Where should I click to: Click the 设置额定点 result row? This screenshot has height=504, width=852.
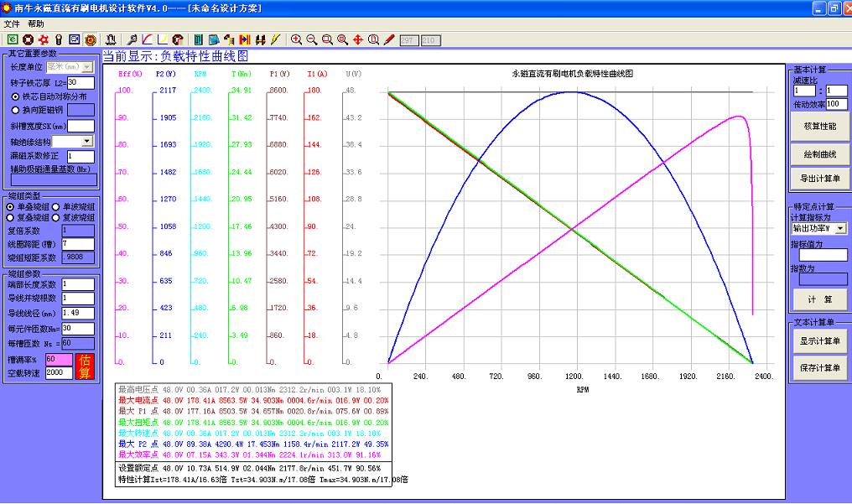pos(249,468)
